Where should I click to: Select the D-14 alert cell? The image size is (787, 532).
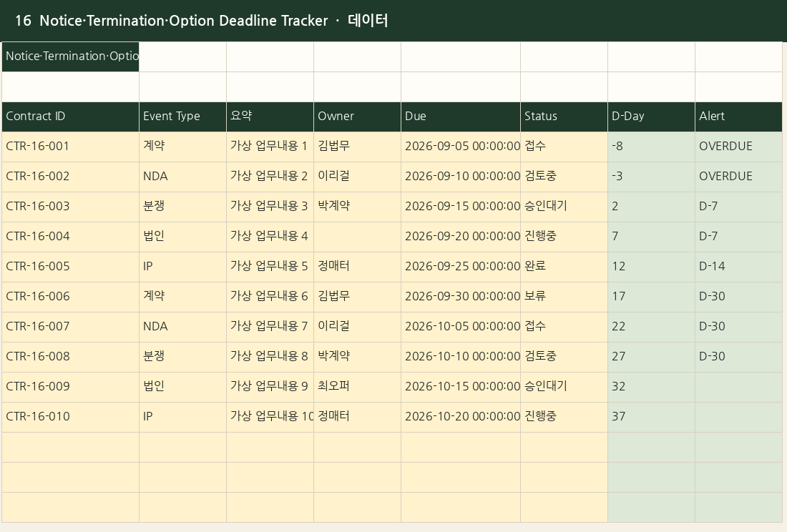click(739, 267)
